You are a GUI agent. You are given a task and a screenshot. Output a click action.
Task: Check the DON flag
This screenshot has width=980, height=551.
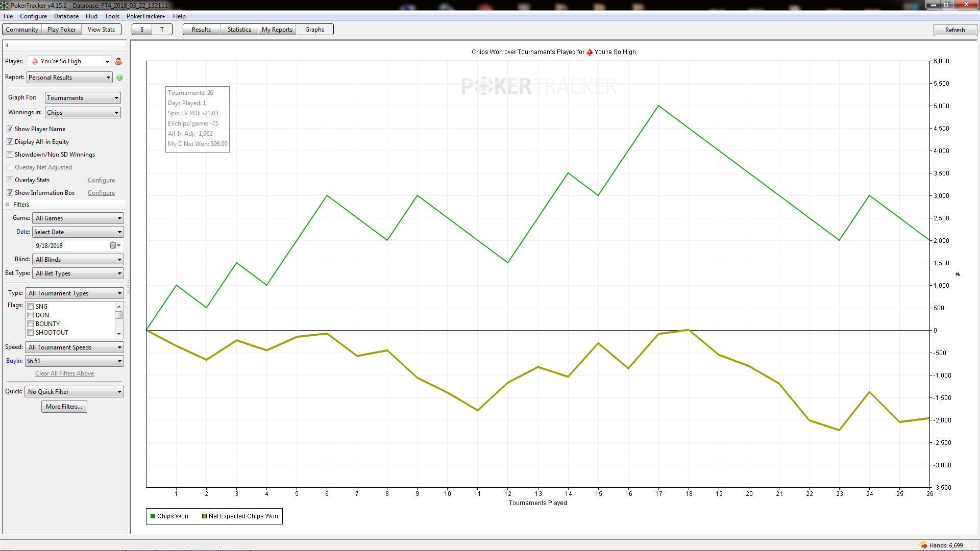(x=31, y=315)
